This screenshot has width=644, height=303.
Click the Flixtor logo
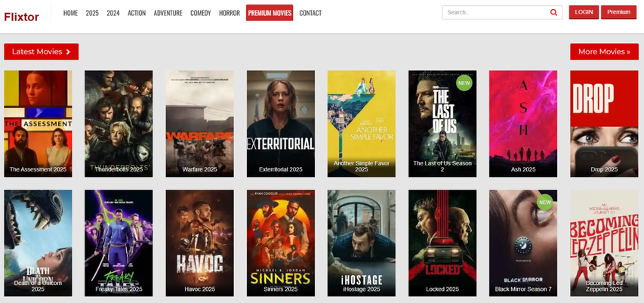[21, 17]
